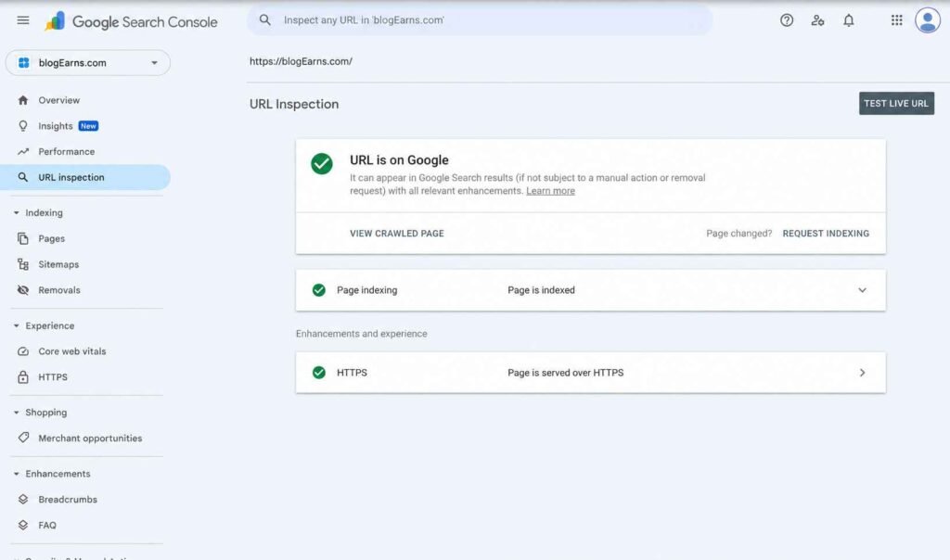Click the Core web vitals gauge icon
The image size is (950, 560).
tap(23, 351)
